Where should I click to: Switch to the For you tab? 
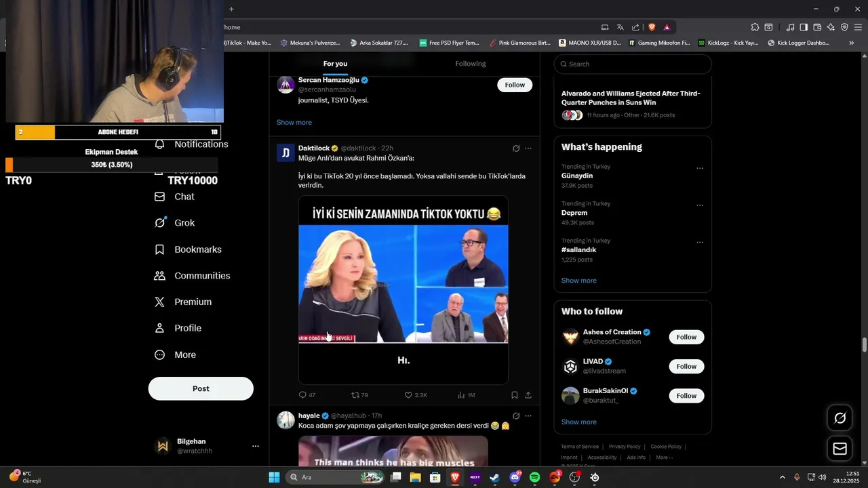(335, 64)
